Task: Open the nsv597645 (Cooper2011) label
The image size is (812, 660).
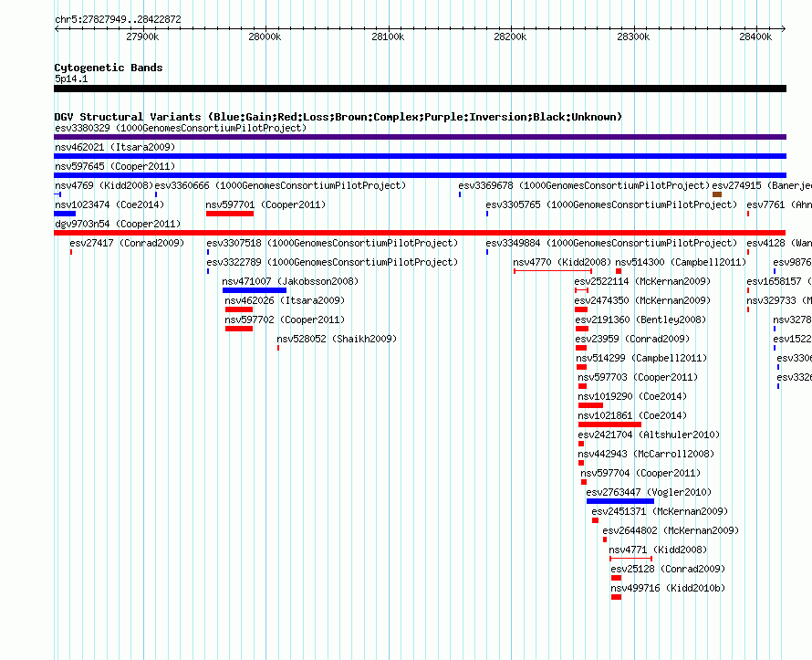Action: tap(115, 166)
